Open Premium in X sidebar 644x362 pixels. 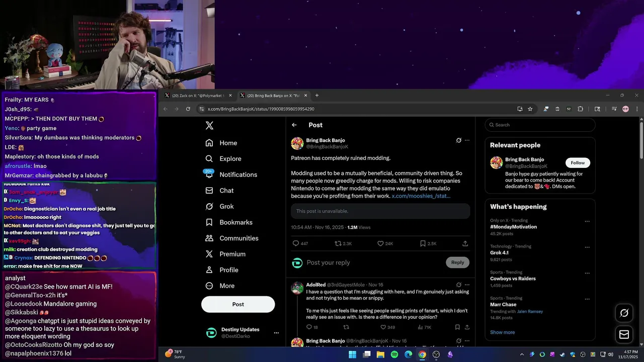225,254
